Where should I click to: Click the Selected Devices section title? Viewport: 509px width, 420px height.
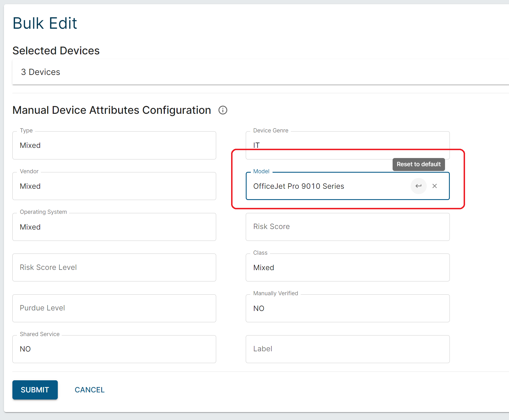[x=56, y=51]
